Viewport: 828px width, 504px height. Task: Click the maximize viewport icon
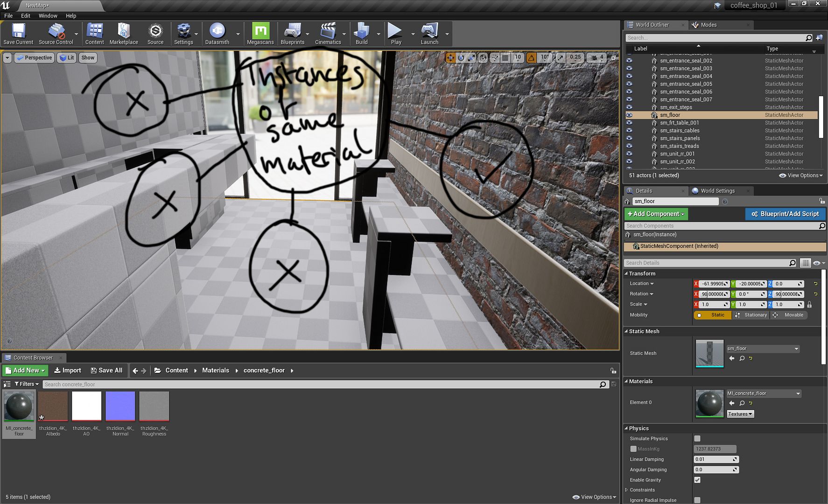tap(613, 58)
